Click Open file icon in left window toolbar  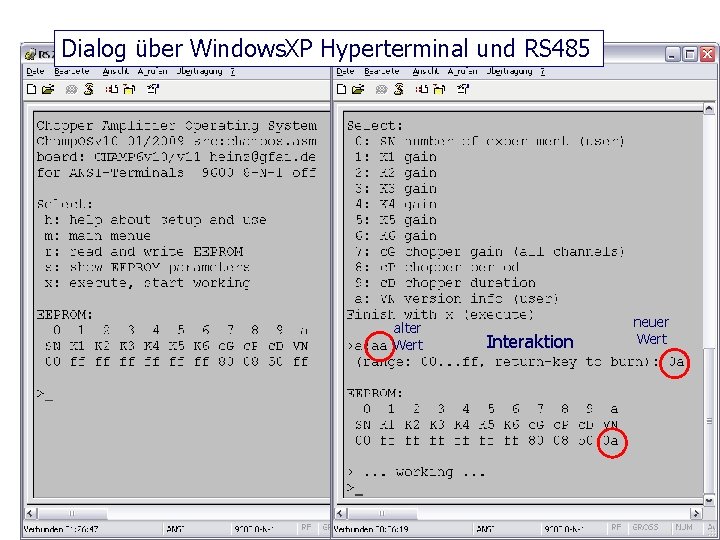[48, 89]
